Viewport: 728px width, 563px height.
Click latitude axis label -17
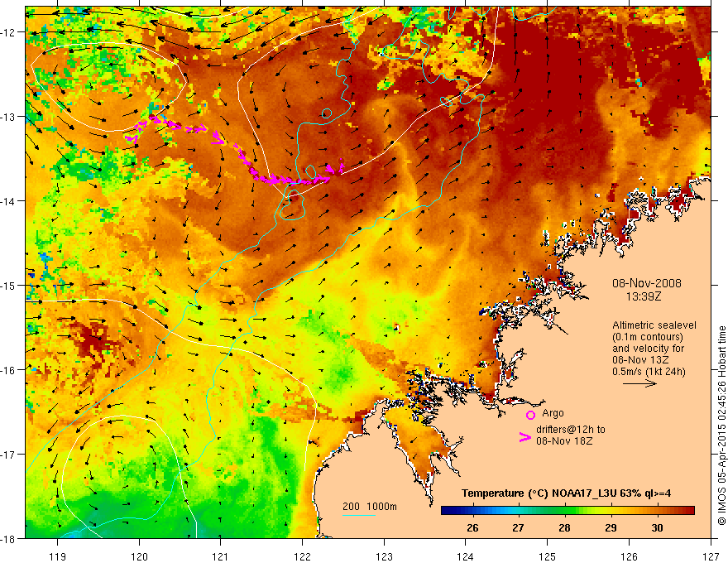tap(8, 455)
